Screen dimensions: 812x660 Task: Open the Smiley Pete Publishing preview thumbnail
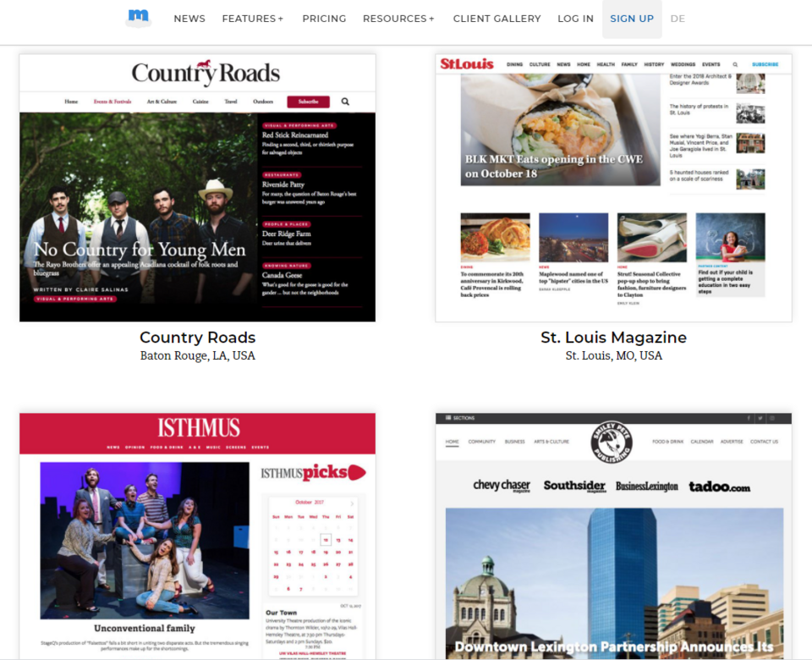pos(614,536)
